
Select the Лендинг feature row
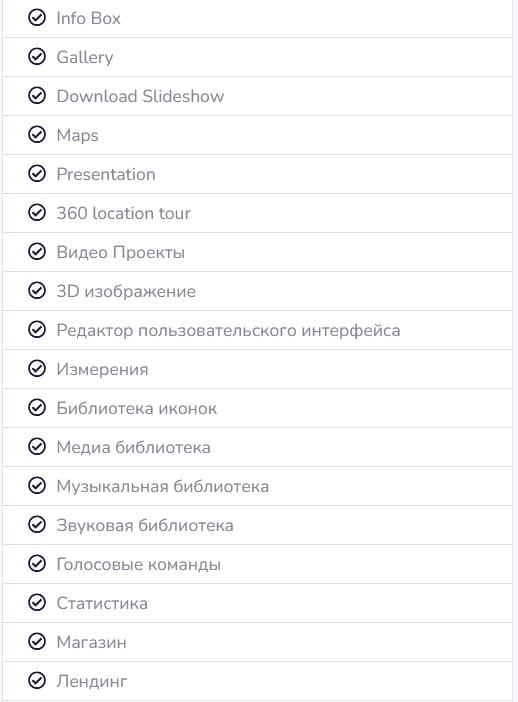(x=257, y=681)
